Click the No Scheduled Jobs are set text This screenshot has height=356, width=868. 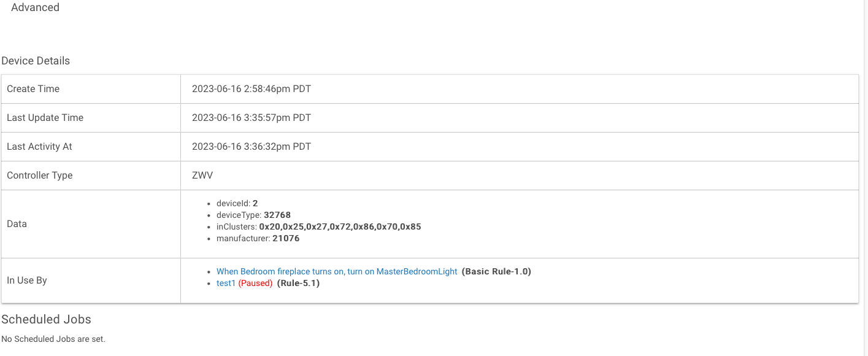click(x=53, y=339)
